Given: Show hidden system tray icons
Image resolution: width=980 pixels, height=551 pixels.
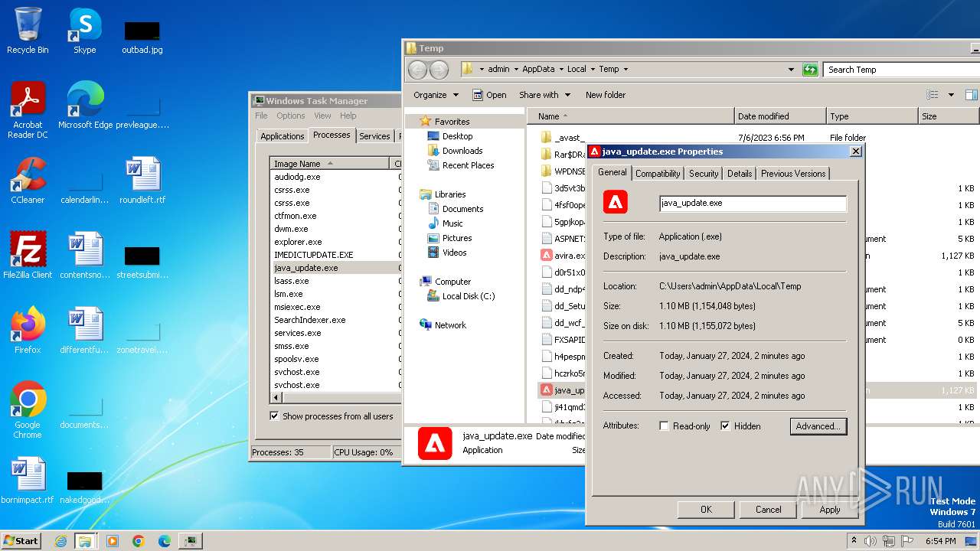Looking at the screenshot, I should click(854, 541).
